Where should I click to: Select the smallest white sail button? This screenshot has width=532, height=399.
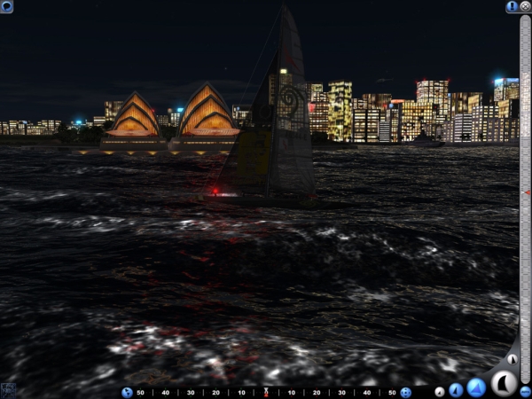click(440, 392)
